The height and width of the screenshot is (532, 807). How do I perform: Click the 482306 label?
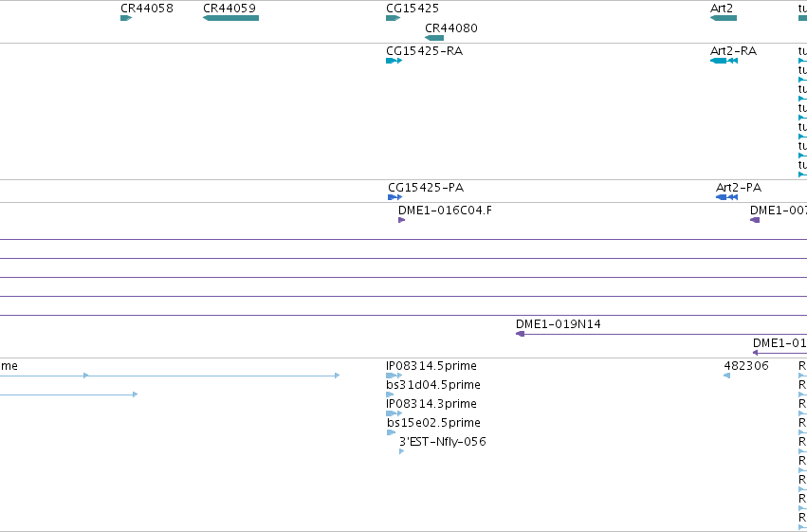pos(746,366)
